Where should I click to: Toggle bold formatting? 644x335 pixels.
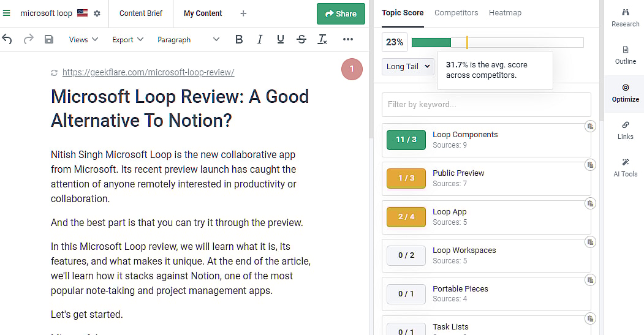[x=239, y=39]
